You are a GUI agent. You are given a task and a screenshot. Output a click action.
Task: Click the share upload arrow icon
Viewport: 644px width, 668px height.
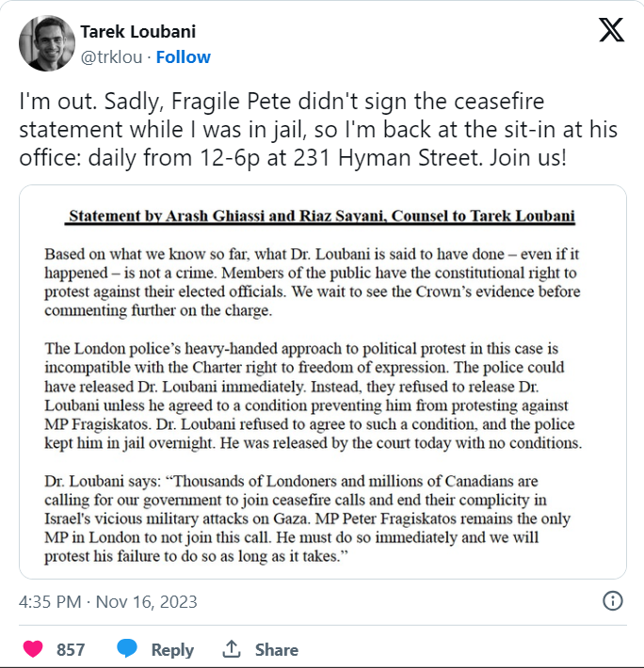click(232, 649)
